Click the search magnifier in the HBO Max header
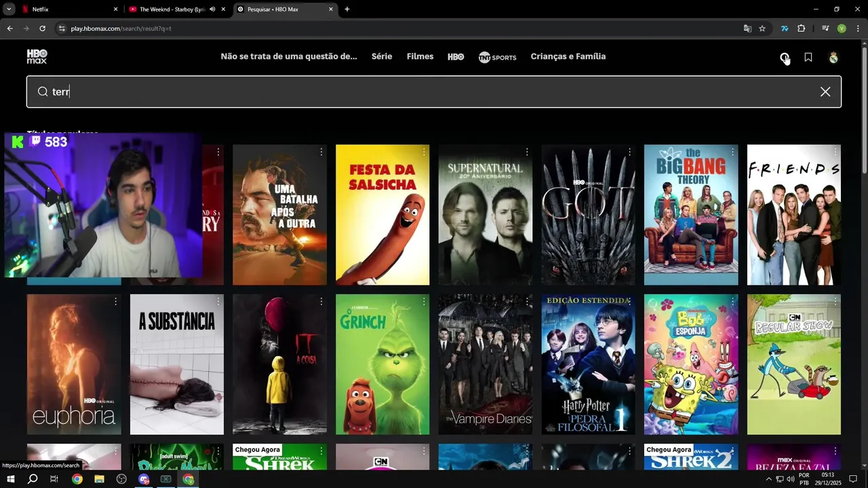The height and width of the screenshot is (488, 868). coord(784,58)
